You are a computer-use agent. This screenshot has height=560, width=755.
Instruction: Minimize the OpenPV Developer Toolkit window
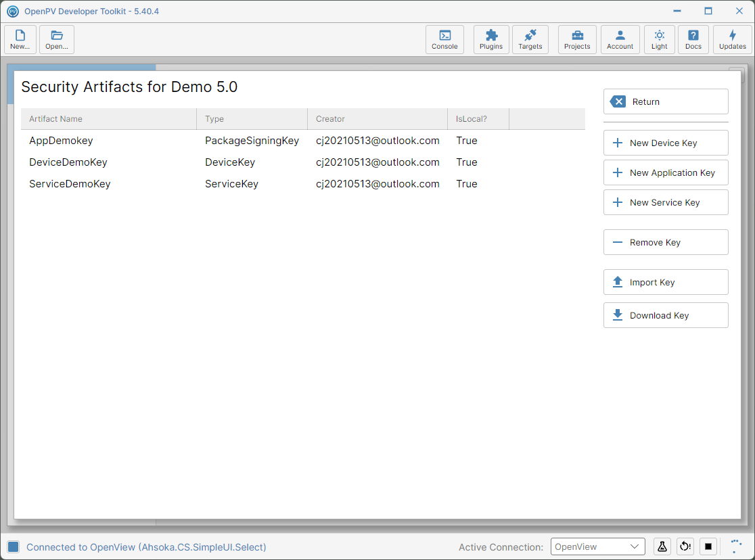click(x=677, y=11)
